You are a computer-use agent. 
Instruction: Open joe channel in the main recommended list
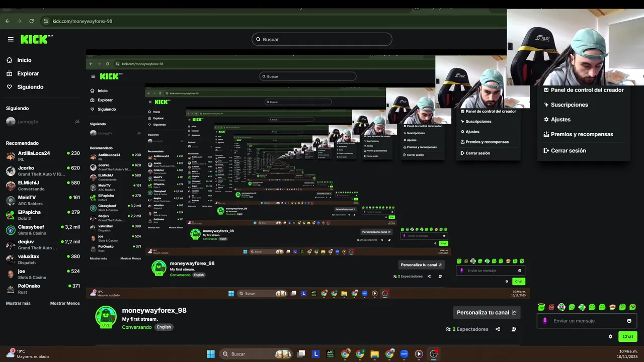click(x=43, y=274)
